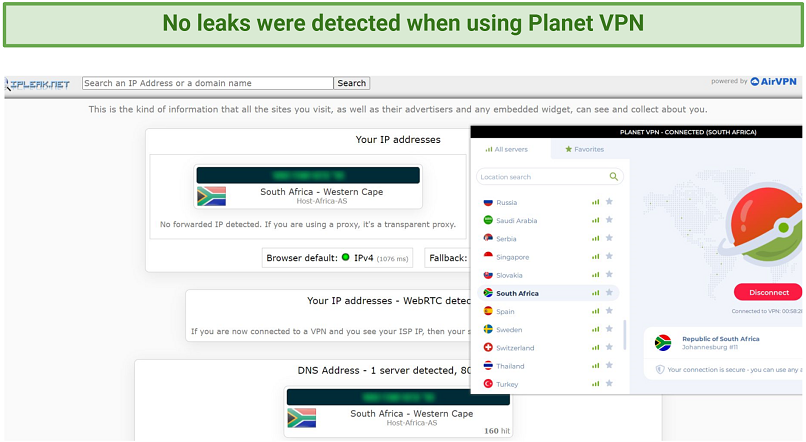Click the Search button on IPLeak
The width and height of the screenshot is (806, 442).
(351, 84)
